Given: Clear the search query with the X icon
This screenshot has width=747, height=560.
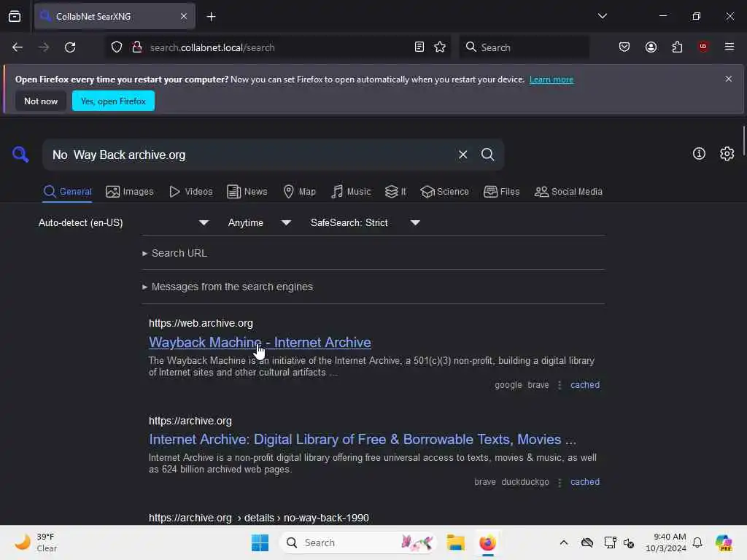Looking at the screenshot, I should [x=462, y=155].
